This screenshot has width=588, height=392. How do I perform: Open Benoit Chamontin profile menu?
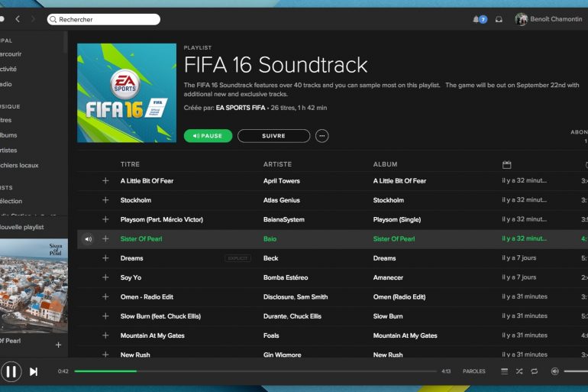click(x=550, y=19)
